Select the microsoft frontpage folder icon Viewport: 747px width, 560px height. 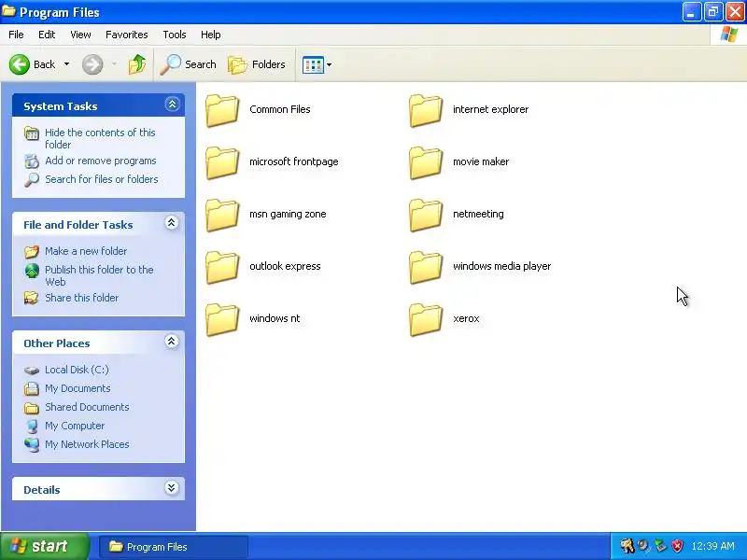click(222, 162)
